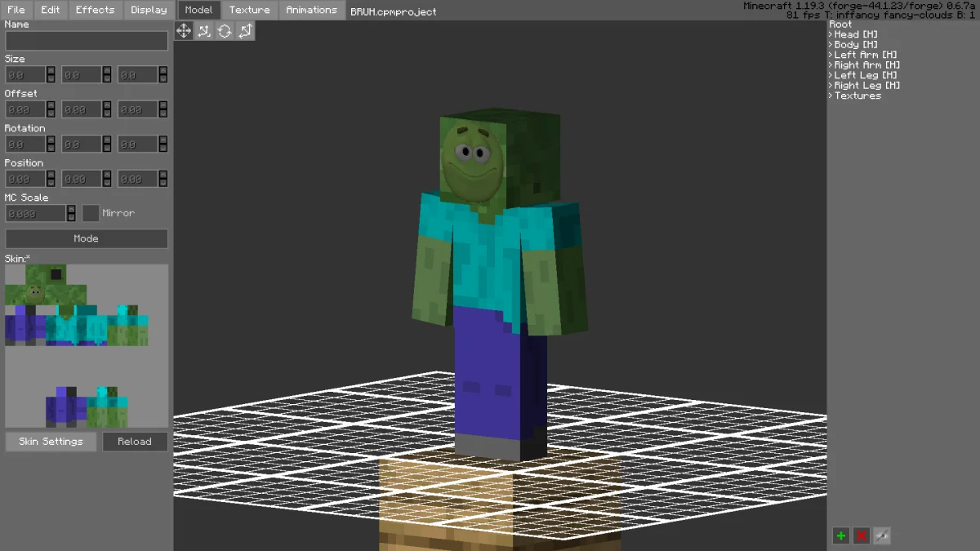Click down arrow on Size Z field
The height and width of the screenshot is (551, 980).
pos(163,79)
